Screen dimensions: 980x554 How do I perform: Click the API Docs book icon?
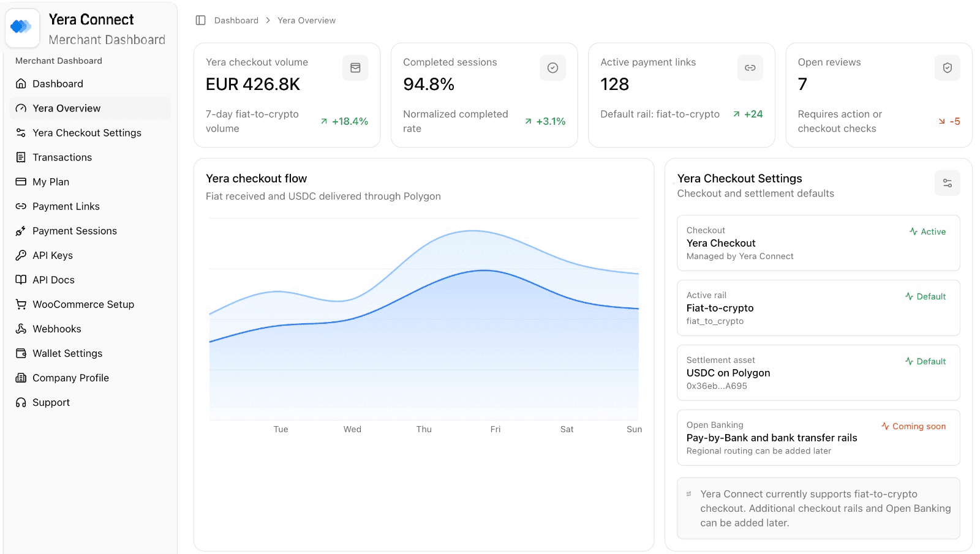tap(21, 280)
